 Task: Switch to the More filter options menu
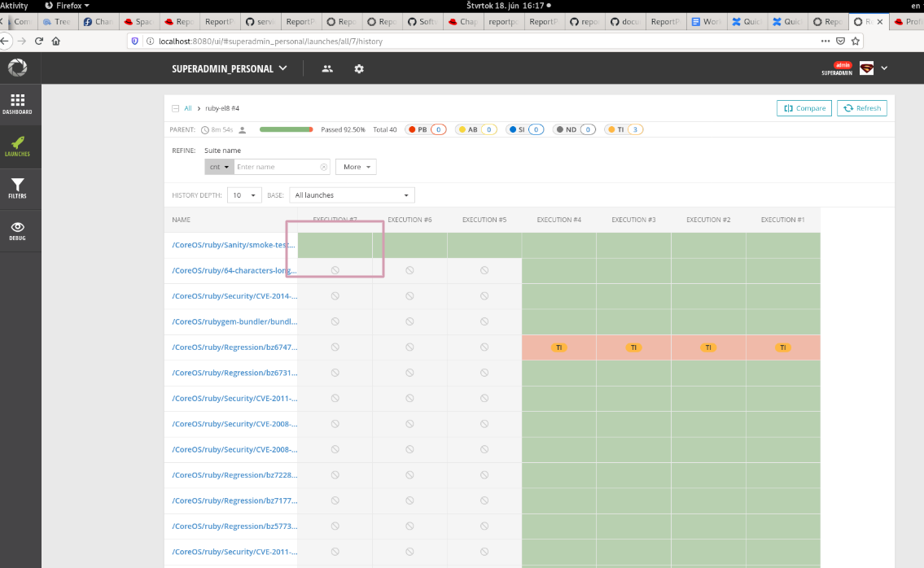(356, 166)
